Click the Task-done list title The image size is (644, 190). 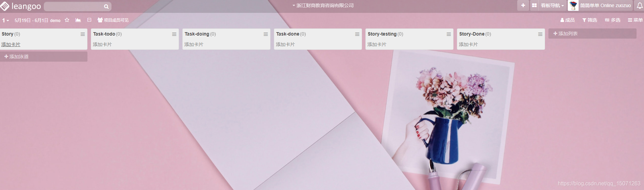288,34
